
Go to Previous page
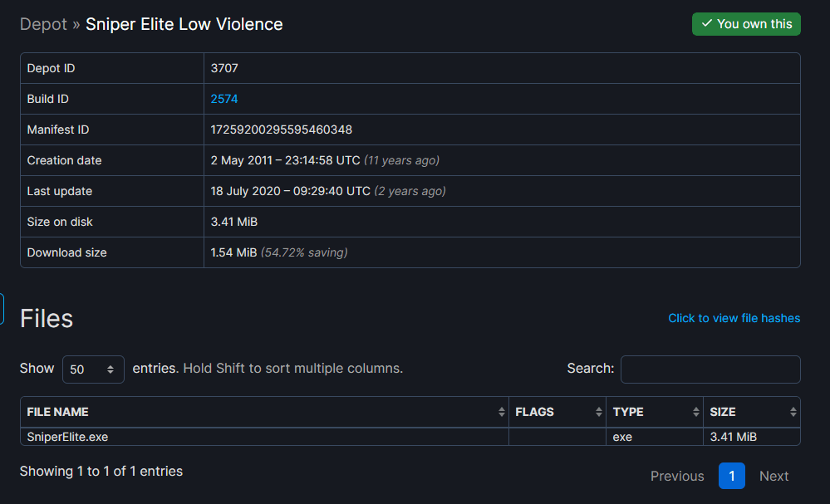pyautogui.click(x=677, y=476)
